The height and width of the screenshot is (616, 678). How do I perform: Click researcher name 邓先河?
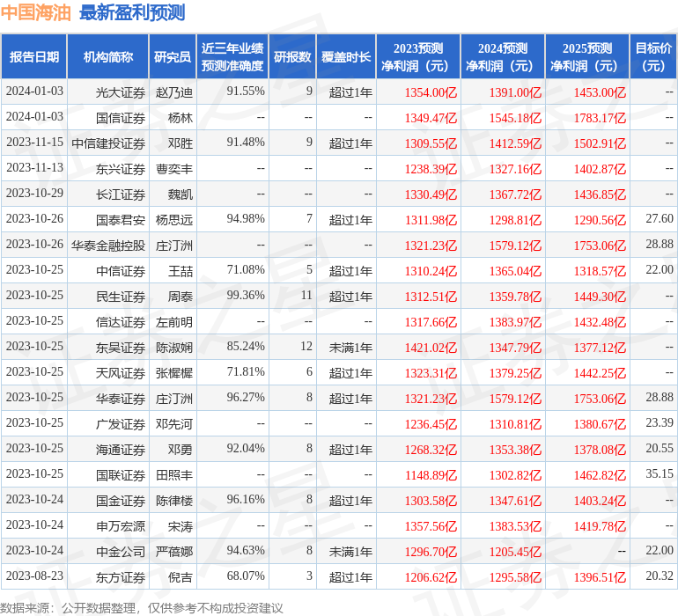pyautogui.click(x=173, y=423)
